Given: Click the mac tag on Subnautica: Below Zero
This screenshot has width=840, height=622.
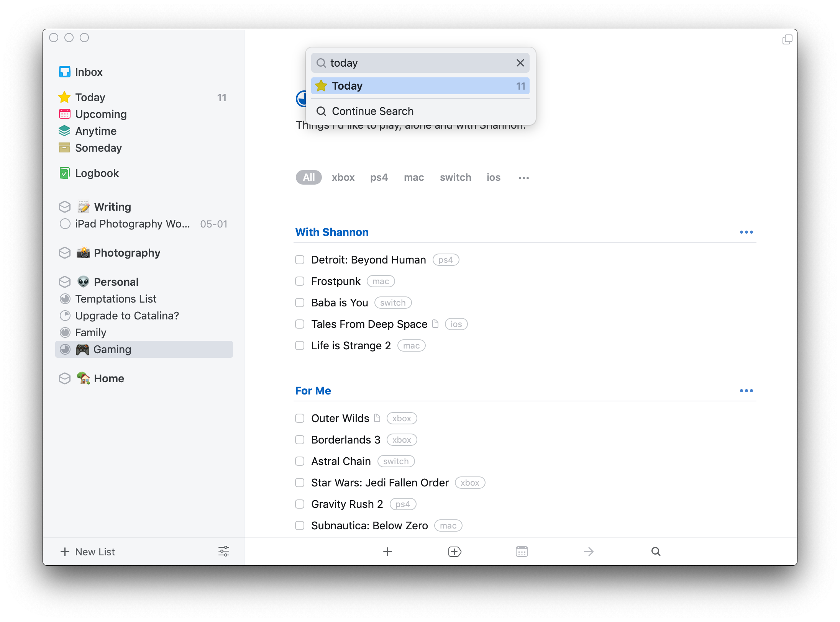Looking at the screenshot, I should (448, 525).
